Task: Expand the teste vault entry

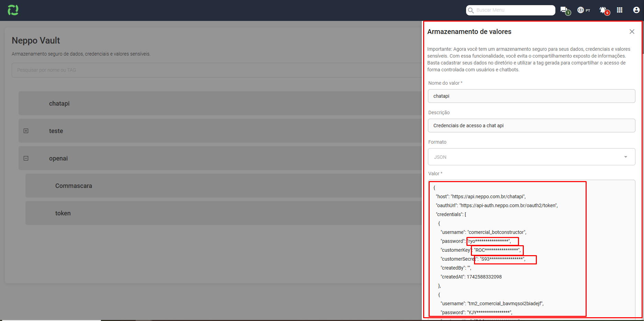Action: [26, 131]
